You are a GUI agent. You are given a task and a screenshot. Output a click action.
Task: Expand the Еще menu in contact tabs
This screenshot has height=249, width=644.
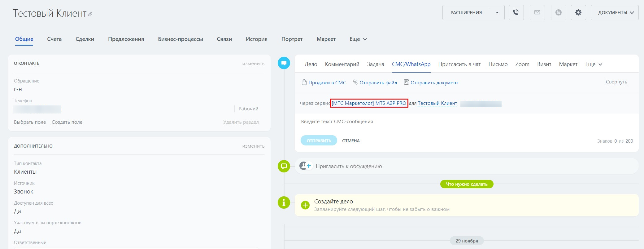click(x=358, y=39)
